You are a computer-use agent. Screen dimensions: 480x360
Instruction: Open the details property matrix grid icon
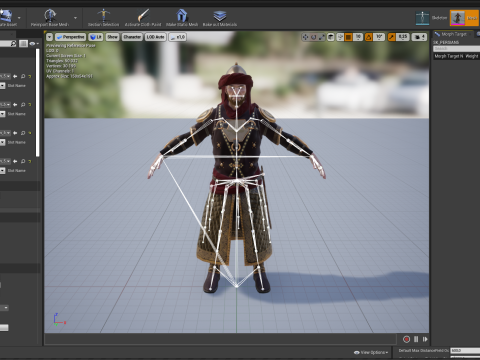(x=23, y=44)
